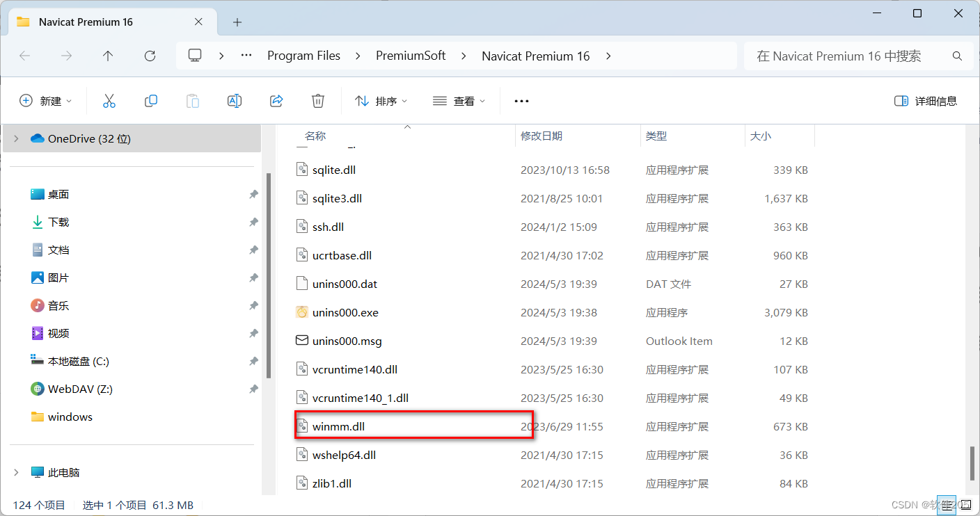The height and width of the screenshot is (516, 980).
Task: Click the unins000.msg envelope icon
Action: tap(301, 341)
